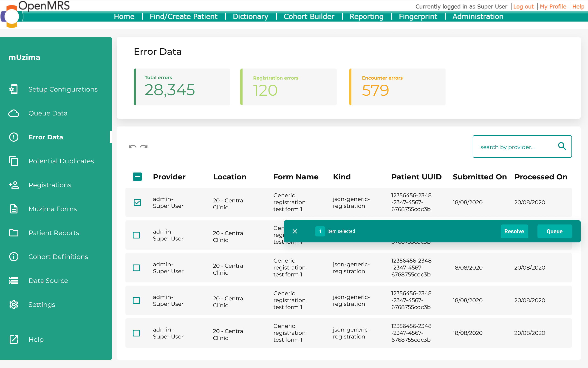Click the Submitted On column header
The width and height of the screenshot is (588, 368).
coord(480,177)
